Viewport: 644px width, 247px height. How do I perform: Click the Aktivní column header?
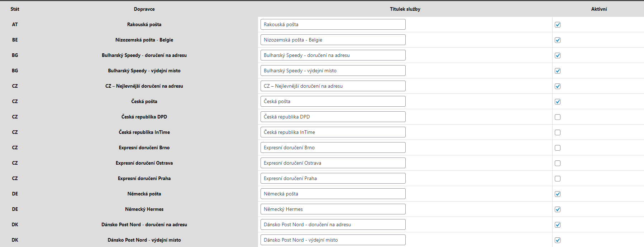click(599, 9)
